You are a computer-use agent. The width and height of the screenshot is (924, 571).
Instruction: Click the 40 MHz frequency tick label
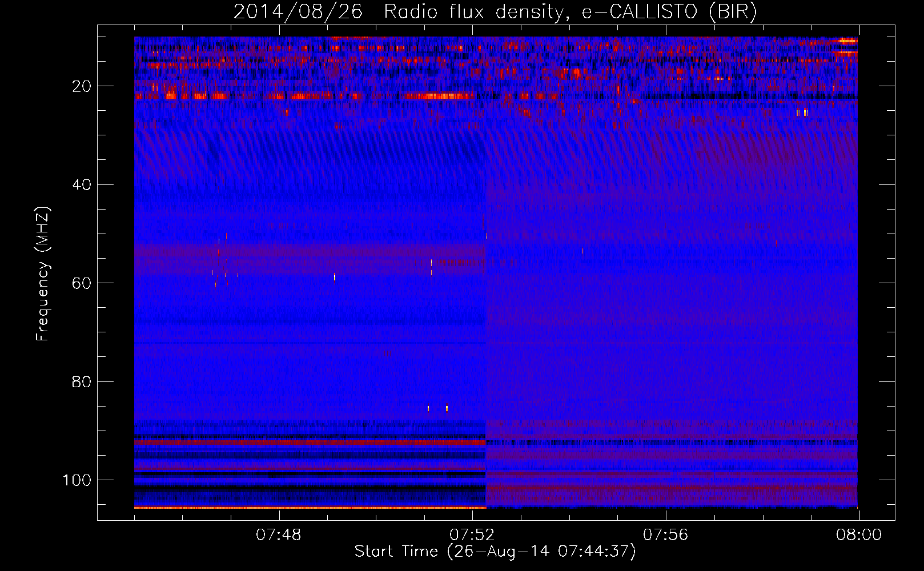coord(82,185)
